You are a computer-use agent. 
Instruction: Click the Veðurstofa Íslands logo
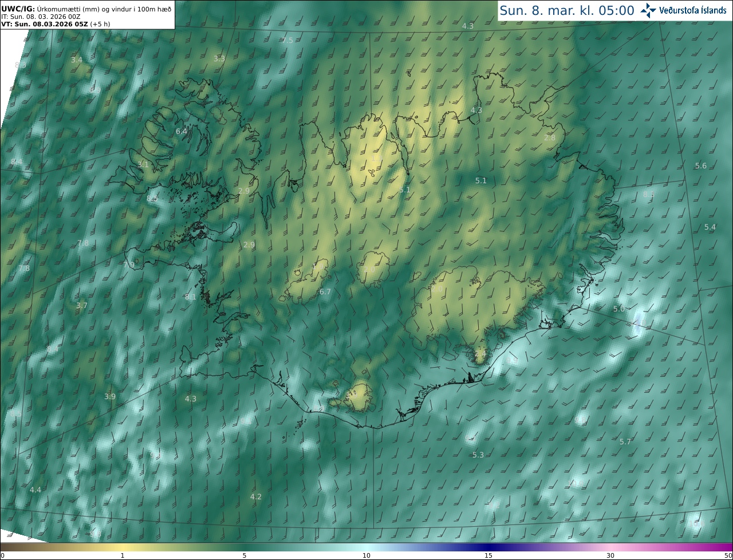(x=683, y=10)
